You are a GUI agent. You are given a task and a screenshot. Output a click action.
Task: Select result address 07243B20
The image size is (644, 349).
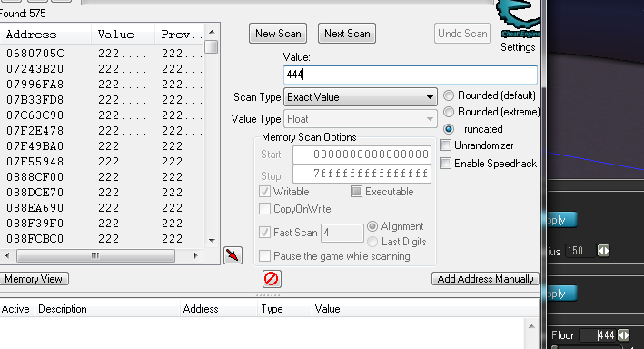pos(35,69)
